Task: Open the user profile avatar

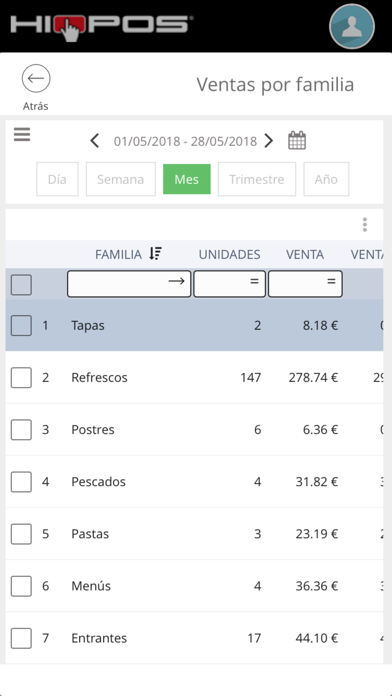Action: [x=352, y=26]
